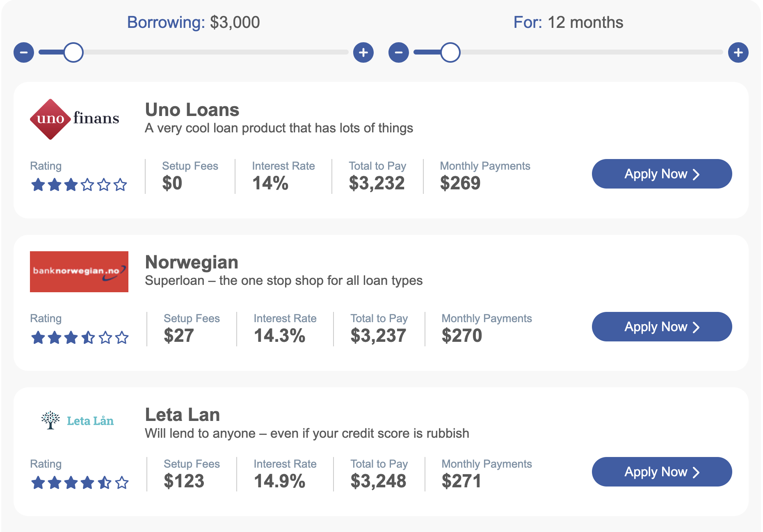Click the third star of Uno Loans rating

71,185
